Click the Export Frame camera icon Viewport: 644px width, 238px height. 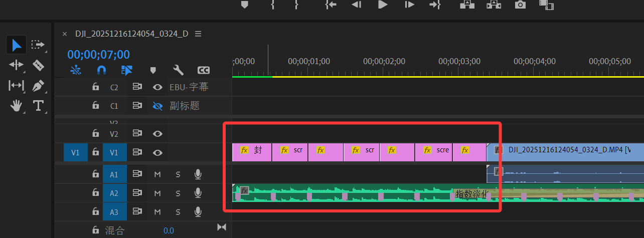click(521, 5)
